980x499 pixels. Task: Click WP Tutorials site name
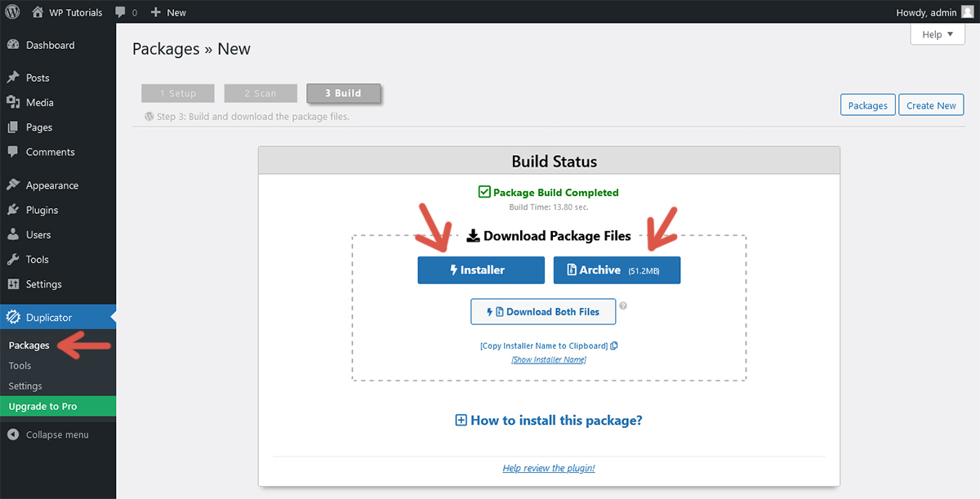(x=77, y=12)
